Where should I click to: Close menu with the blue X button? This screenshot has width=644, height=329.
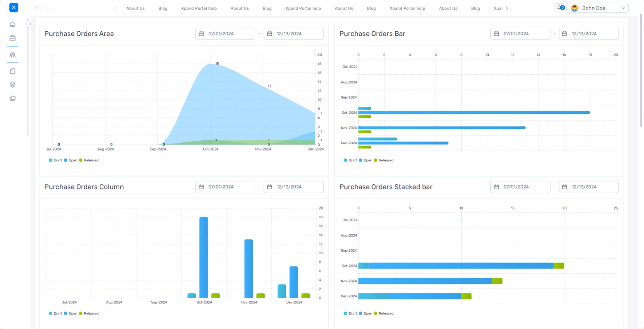pos(13,7)
